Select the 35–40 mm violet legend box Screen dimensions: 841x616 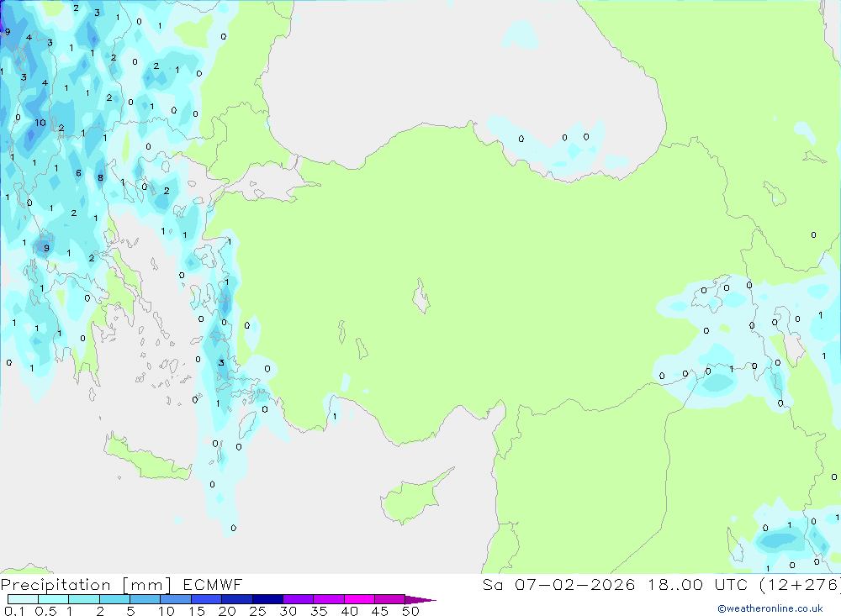tap(329, 599)
